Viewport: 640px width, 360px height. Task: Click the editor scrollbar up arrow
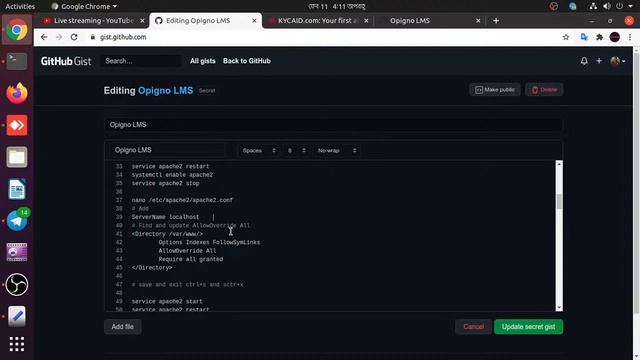pos(559,164)
